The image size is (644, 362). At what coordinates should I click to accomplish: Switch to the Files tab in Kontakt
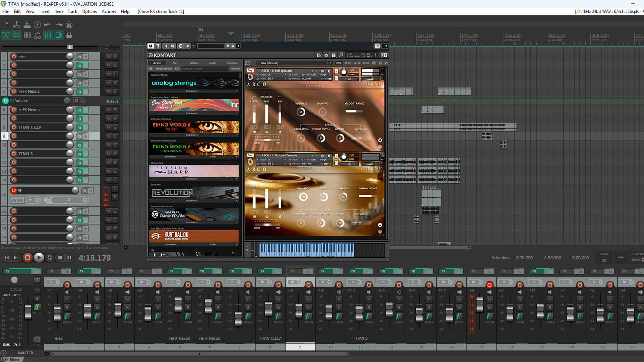175,63
